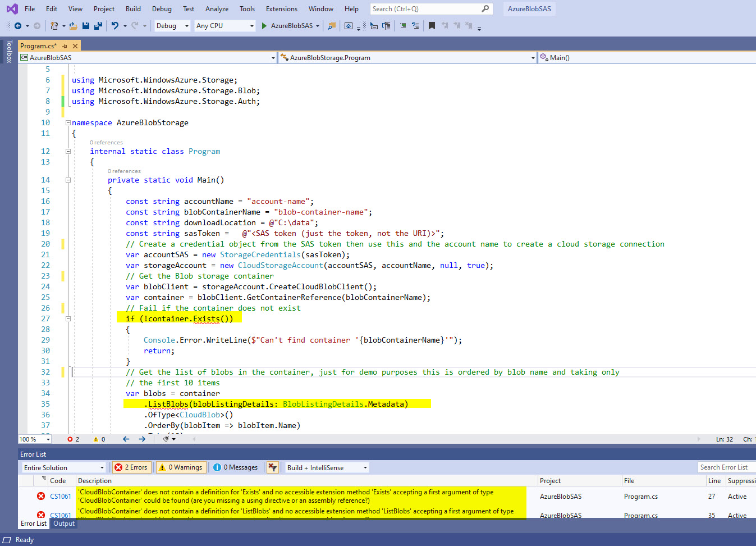This screenshot has height=546, width=756.
Task: Collapse the if block at line 27
Action: tap(68, 319)
